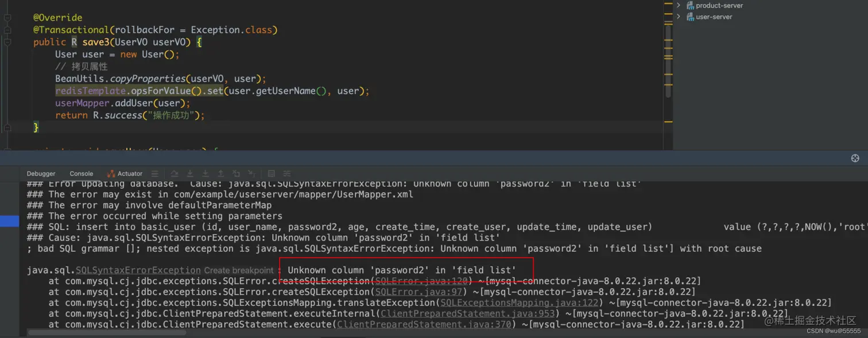
Task: Click the '### Cause: java.sql.SQLSyntaxErrorException' line
Action: pyautogui.click(x=263, y=238)
